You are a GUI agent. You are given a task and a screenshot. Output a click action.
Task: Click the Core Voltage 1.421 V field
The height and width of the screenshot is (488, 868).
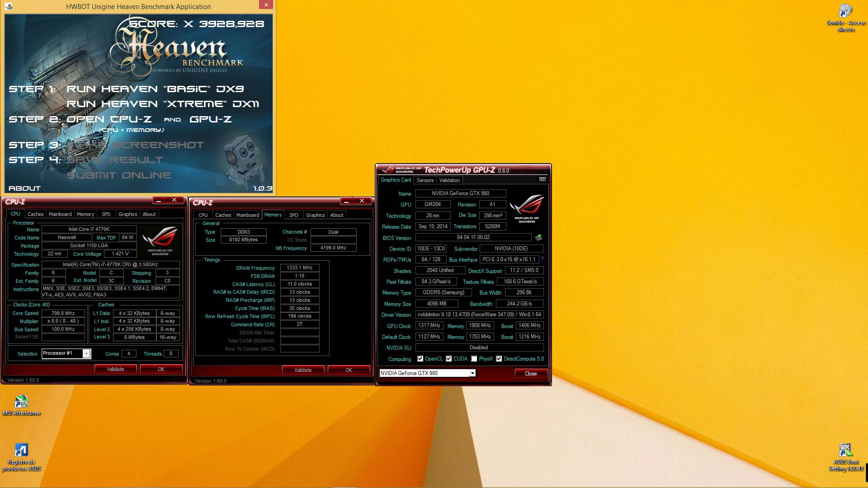click(120, 254)
